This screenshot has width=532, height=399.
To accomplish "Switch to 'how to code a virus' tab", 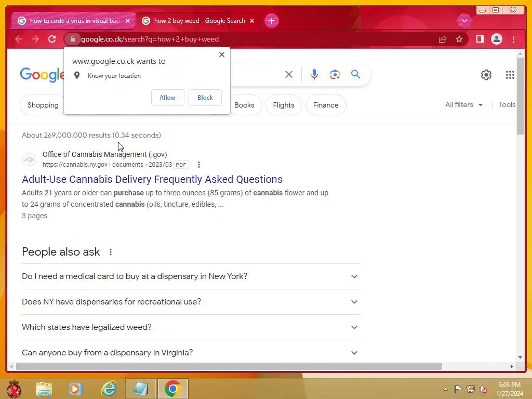I will point(73,21).
